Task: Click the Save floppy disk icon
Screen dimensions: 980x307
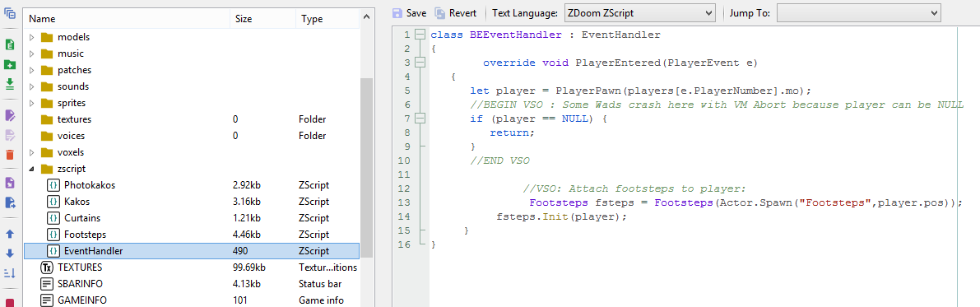Action: 397,12
